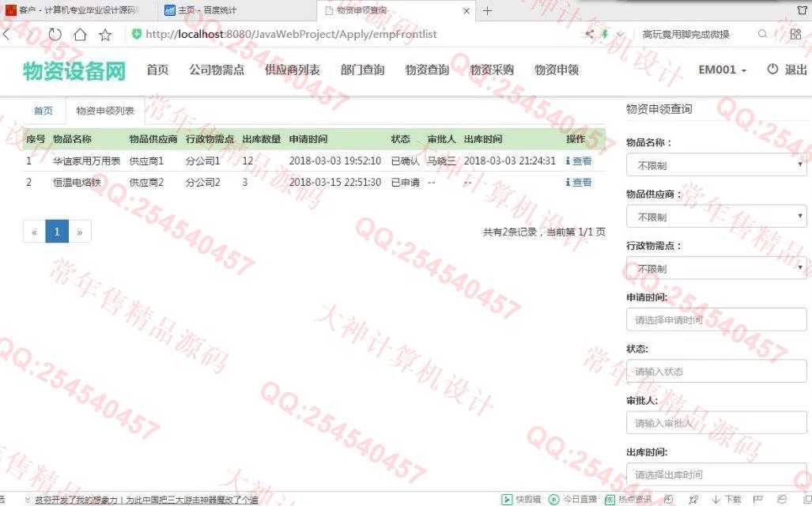This screenshot has width=812, height=506.
Task: Open 部门查询 in the navigation
Action: point(362,70)
